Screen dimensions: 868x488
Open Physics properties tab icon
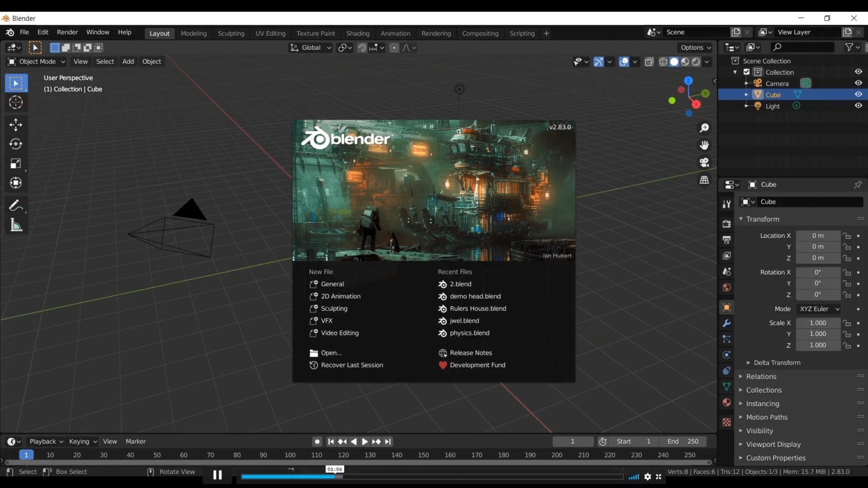pyautogui.click(x=727, y=355)
